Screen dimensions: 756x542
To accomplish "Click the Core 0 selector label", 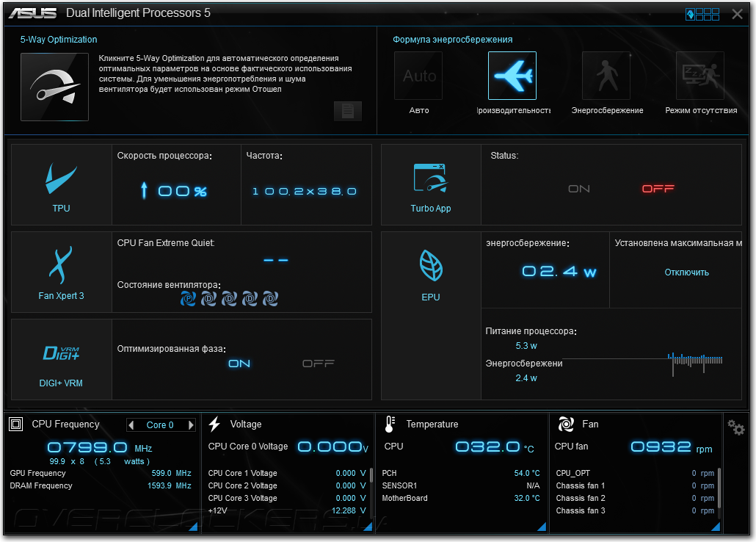I will pos(160,424).
